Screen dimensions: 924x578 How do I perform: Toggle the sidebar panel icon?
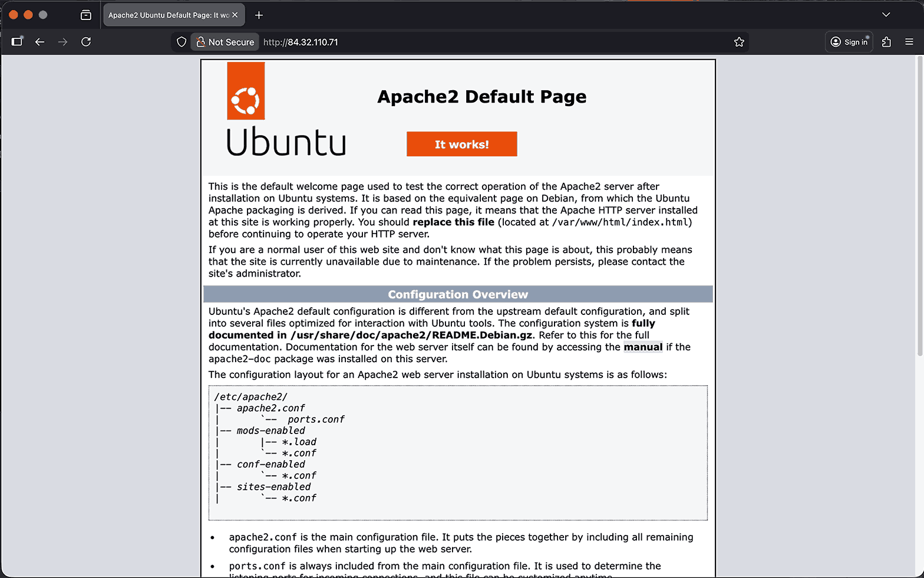click(17, 42)
